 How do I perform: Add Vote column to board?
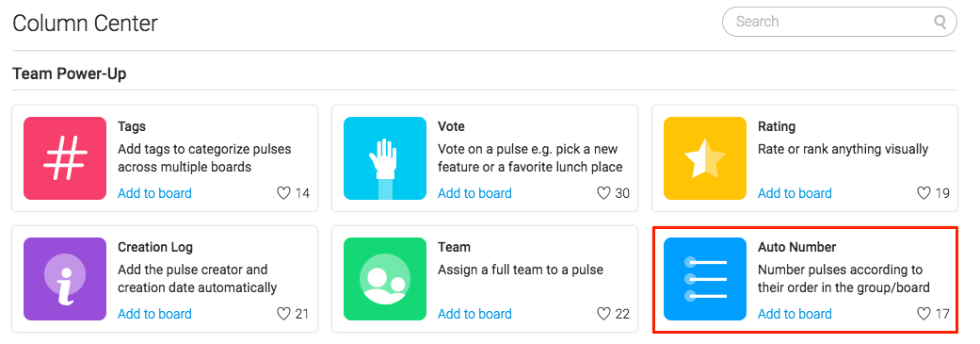[474, 193]
